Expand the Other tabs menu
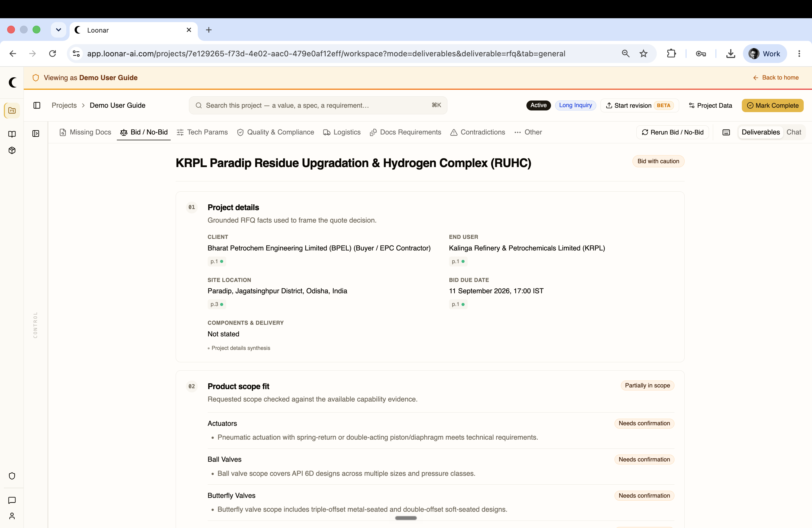This screenshot has height=528, width=812. click(x=528, y=132)
